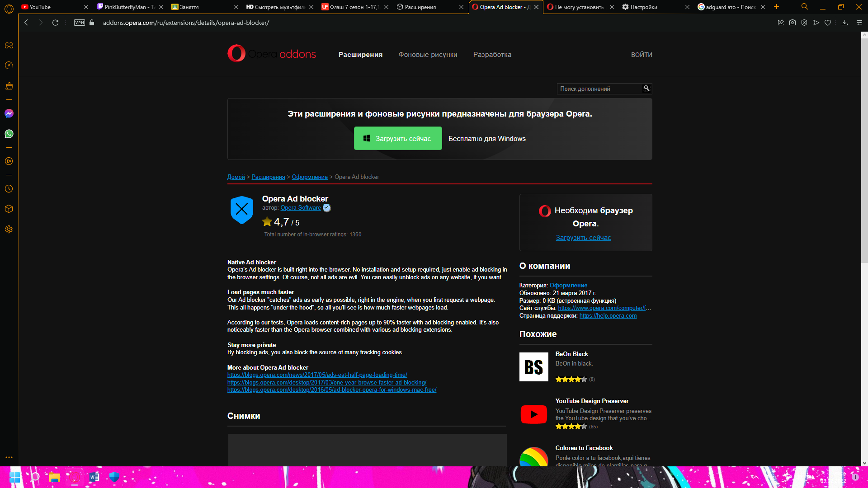This screenshot has width=868, height=488.
Task: Click the Opera Ad blocker shield icon
Action: pos(242,210)
